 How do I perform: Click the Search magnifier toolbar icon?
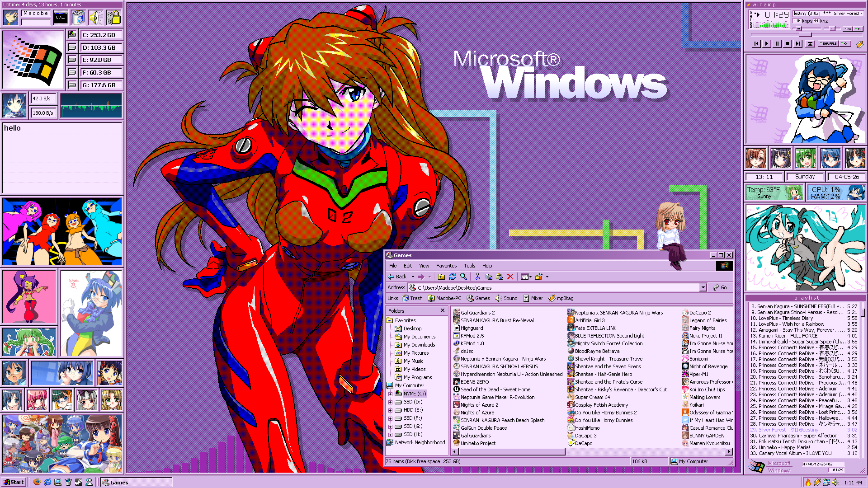point(463,277)
